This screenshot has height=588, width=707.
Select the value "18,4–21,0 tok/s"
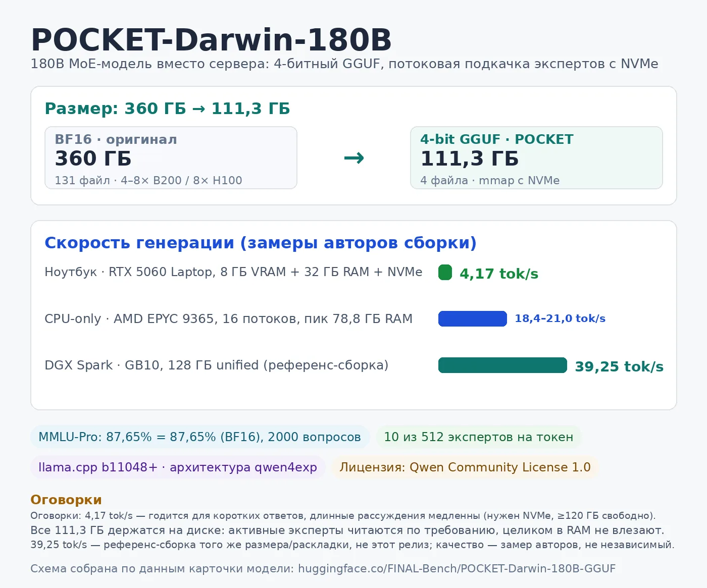(560, 318)
